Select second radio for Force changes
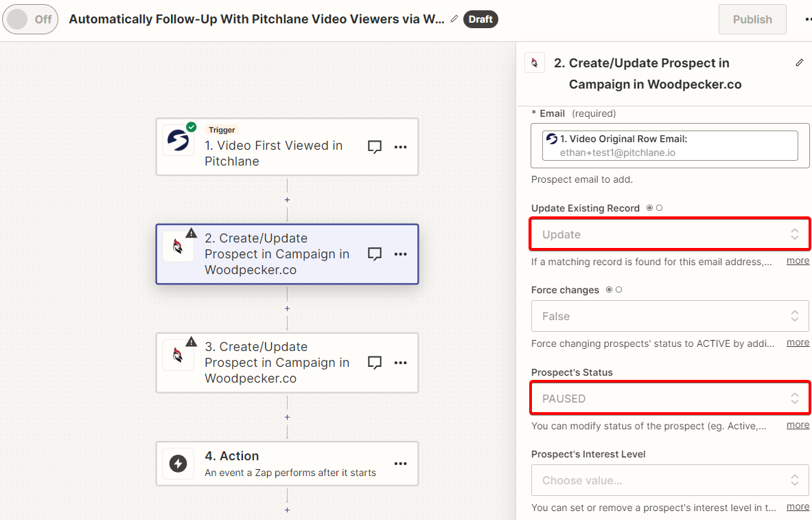 [619, 290]
